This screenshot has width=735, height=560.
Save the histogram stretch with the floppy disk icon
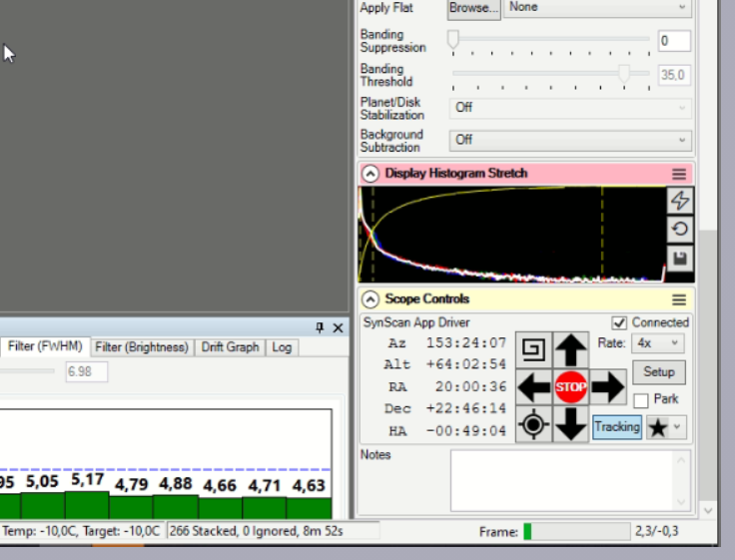[x=680, y=259]
